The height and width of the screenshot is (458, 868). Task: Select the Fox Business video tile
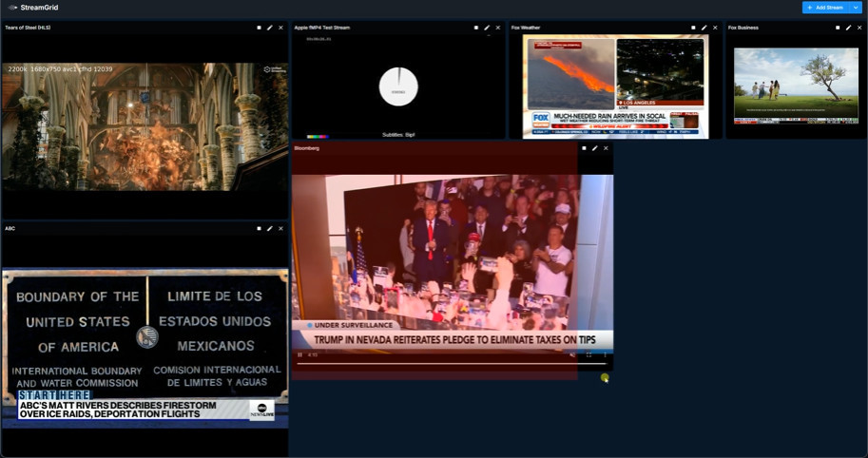pyautogui.click(x=796, y=86)
